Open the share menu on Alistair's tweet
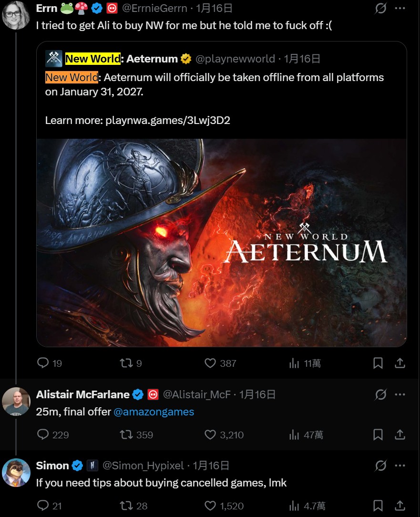420x517 pixels. point(399,434)
